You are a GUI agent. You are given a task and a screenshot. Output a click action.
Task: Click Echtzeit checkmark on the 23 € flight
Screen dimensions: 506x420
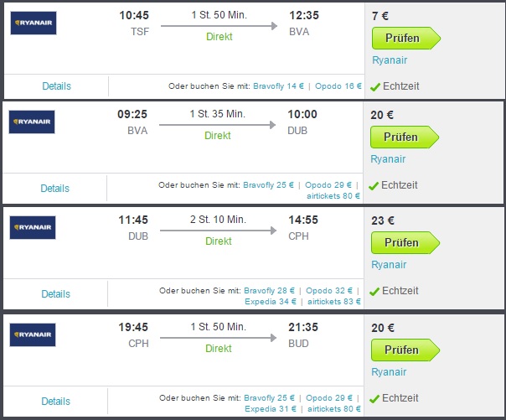click(375, 291)
